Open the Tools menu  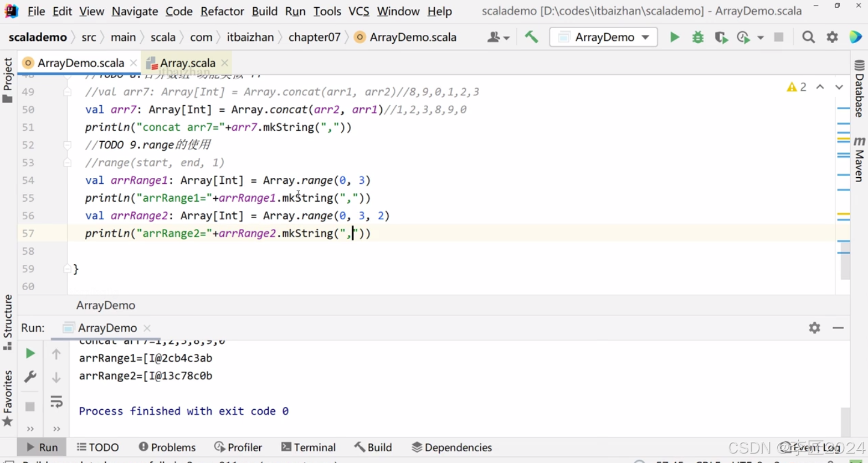click(327, 11)
